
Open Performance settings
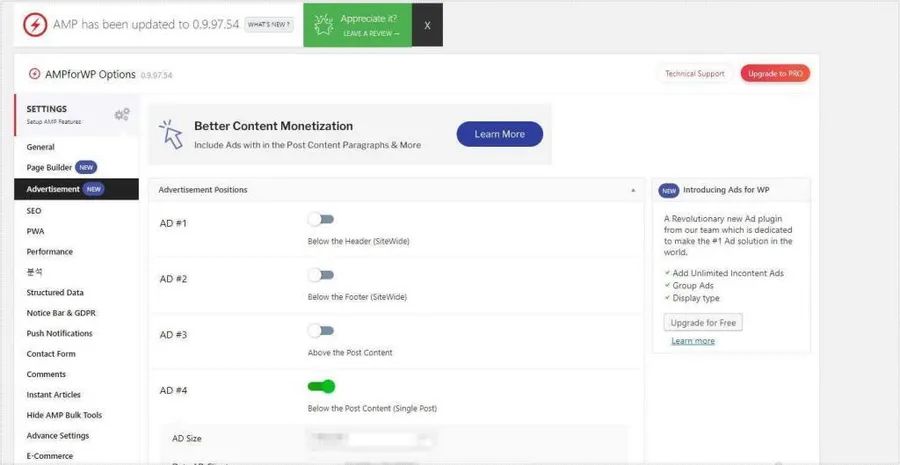tap(49, 251)
